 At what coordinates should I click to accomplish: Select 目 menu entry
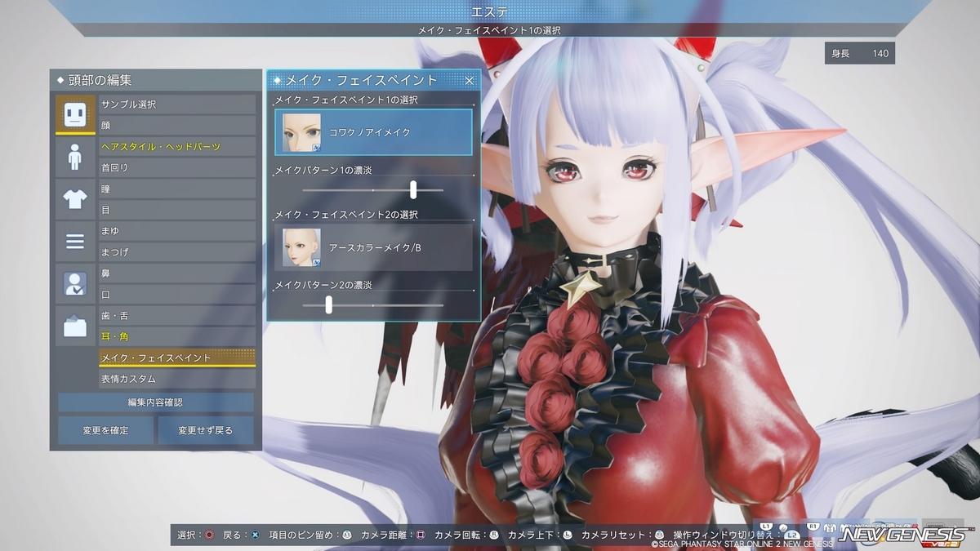point(177,210)
